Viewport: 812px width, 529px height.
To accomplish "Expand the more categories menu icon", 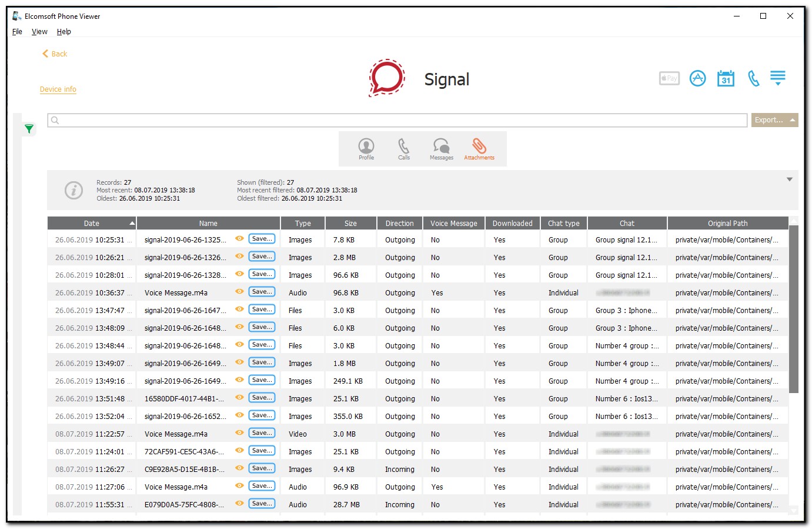I will point(778,78).
